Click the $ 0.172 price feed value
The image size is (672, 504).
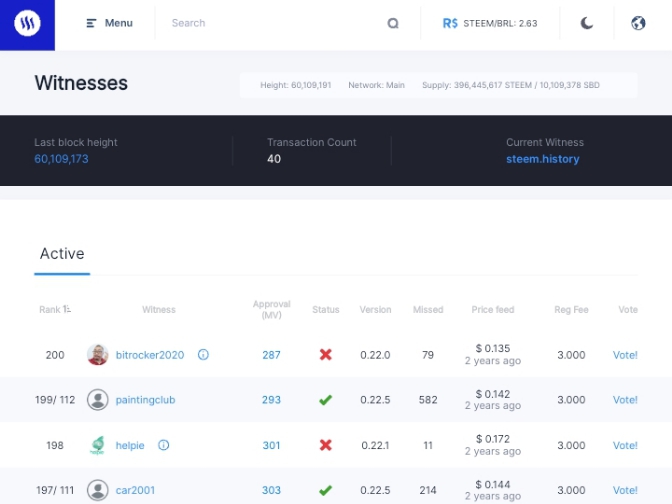[493, 439]
